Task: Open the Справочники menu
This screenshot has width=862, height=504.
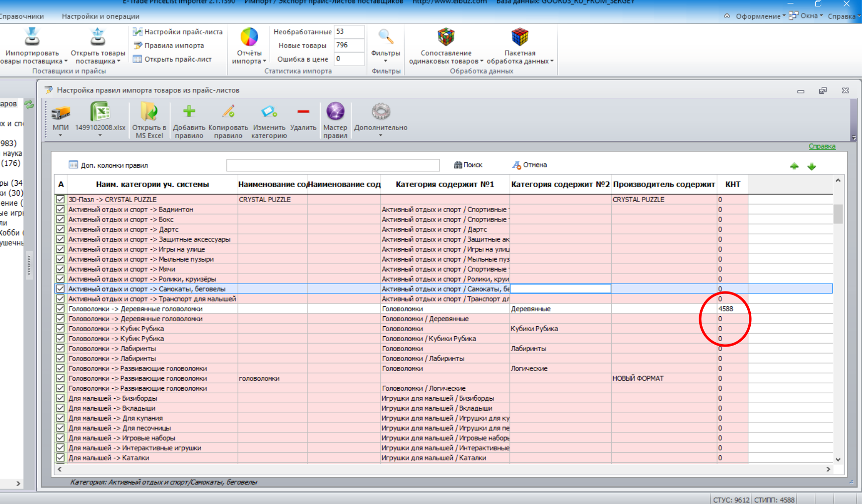Action: tap(22, 16)
